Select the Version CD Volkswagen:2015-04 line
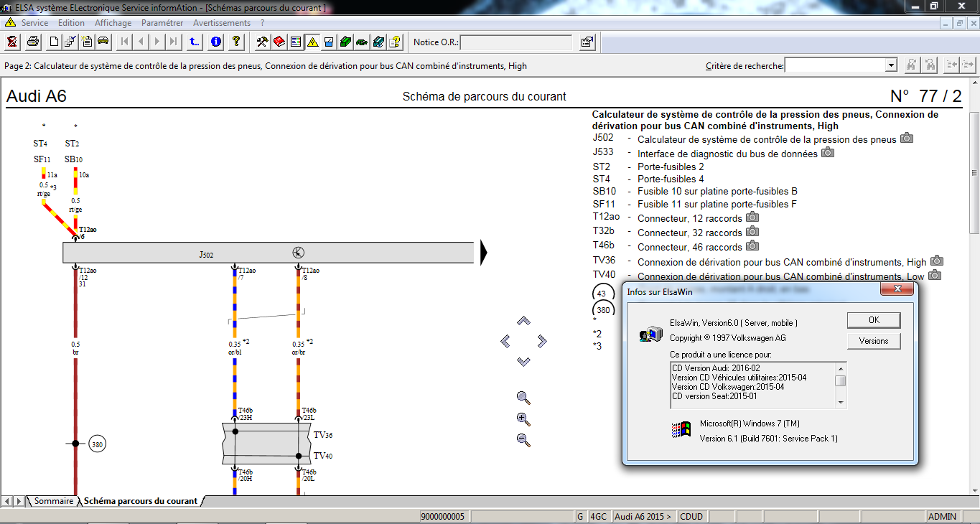The width and height of the screenshot is (980, 524). 728,387
